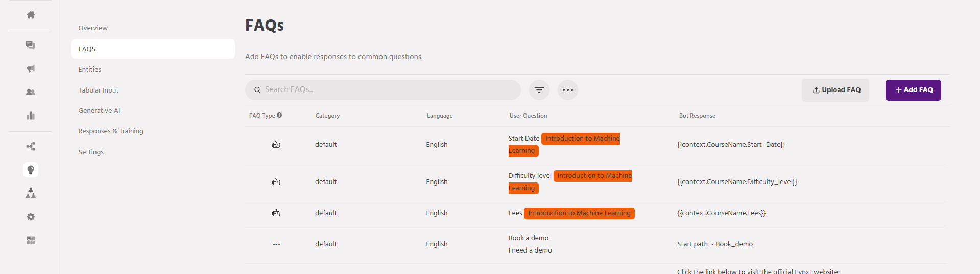Open the Generative AI section
Screen dimensions: 980x274
coord(99,111)
